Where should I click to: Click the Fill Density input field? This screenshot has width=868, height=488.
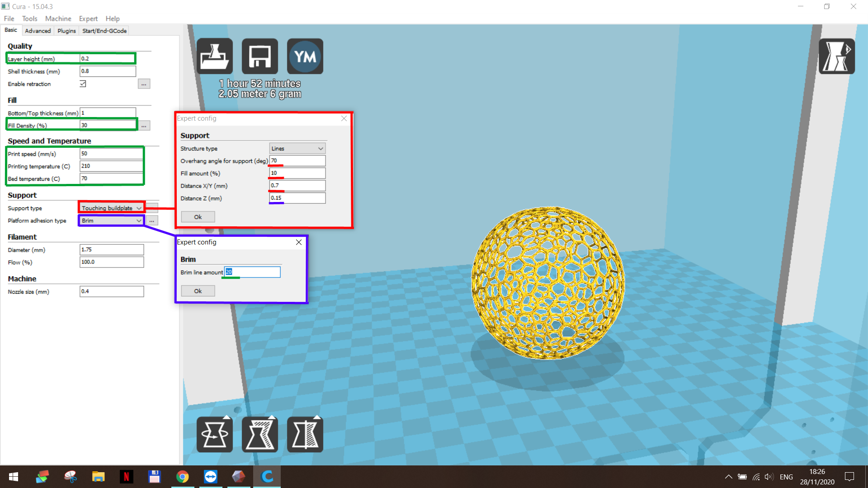click(x=108, y=125)
